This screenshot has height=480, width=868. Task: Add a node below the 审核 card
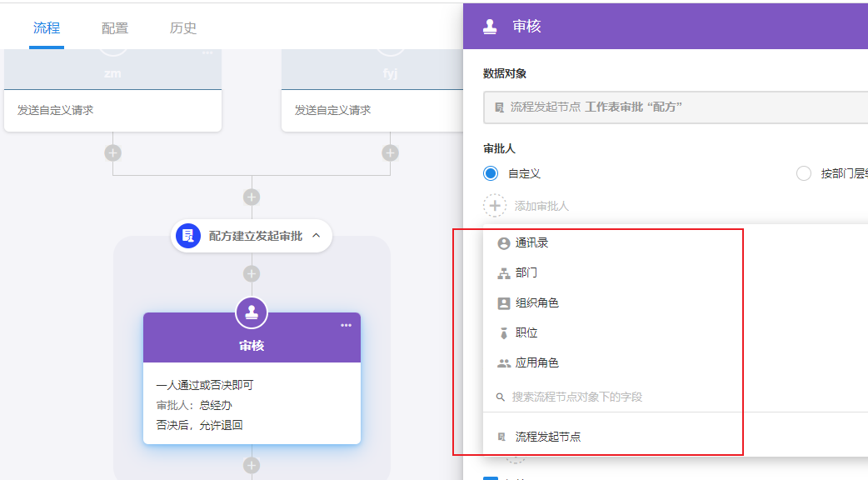pos(252,465)
